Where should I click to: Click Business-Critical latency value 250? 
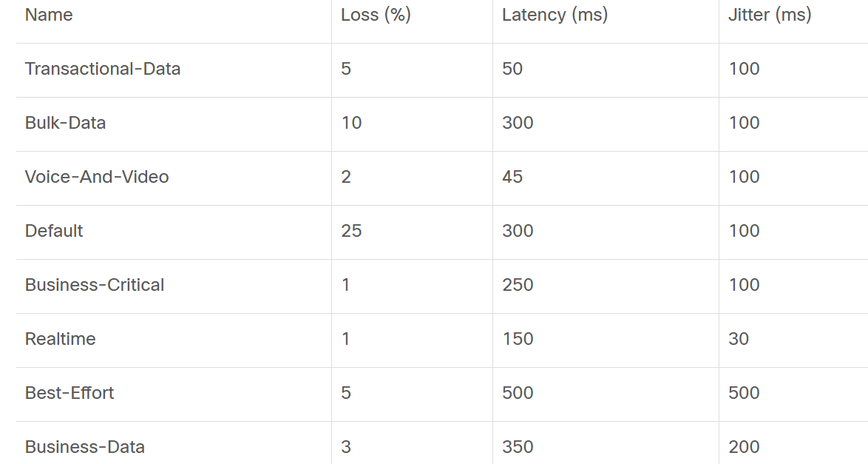pyautogui.click(x=518, y=285)
